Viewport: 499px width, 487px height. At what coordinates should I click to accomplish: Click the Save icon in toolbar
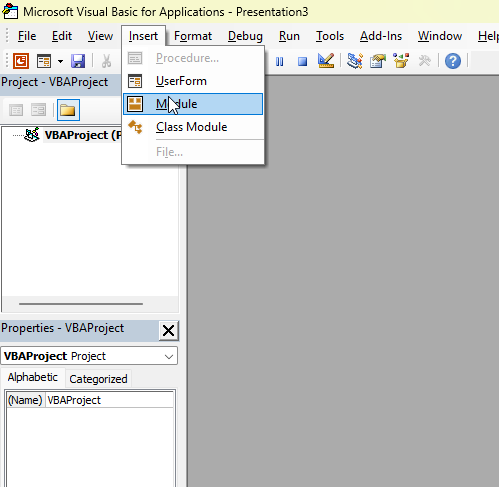(x=78, y=61)
